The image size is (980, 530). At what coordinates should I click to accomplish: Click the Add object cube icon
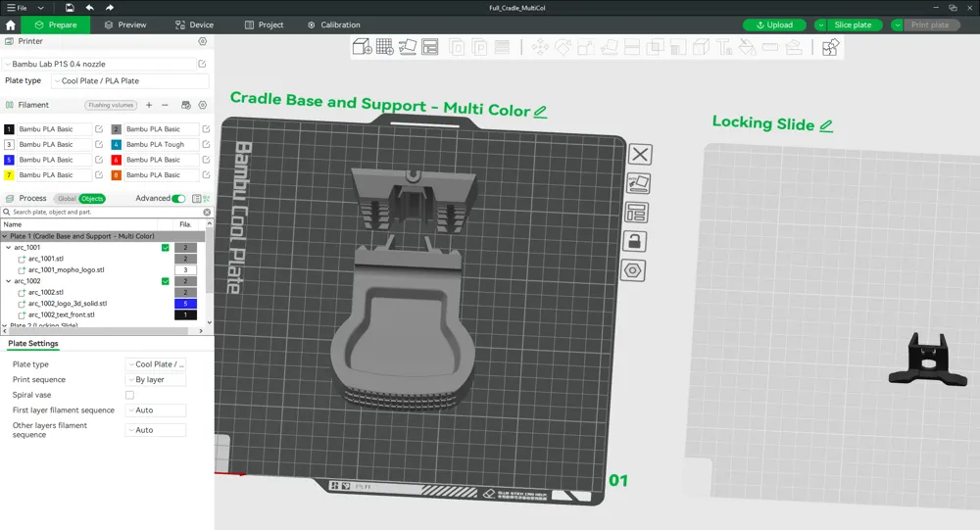363,47
